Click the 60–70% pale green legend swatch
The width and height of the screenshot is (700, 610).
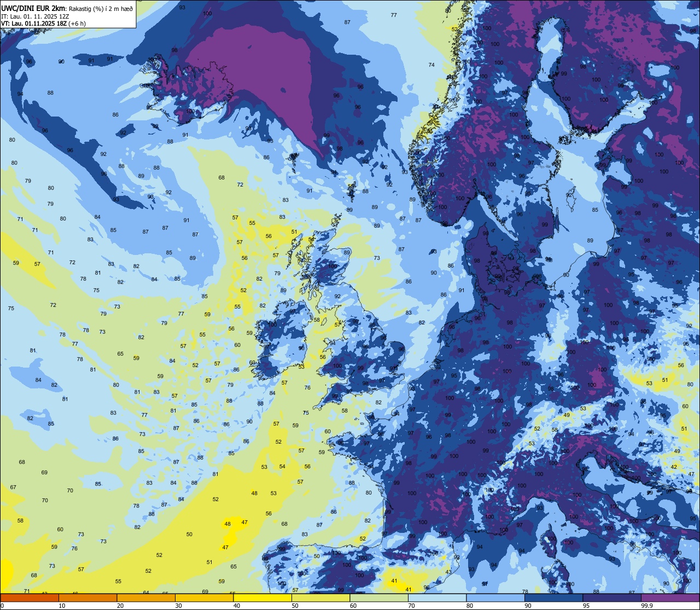[379, 598]
